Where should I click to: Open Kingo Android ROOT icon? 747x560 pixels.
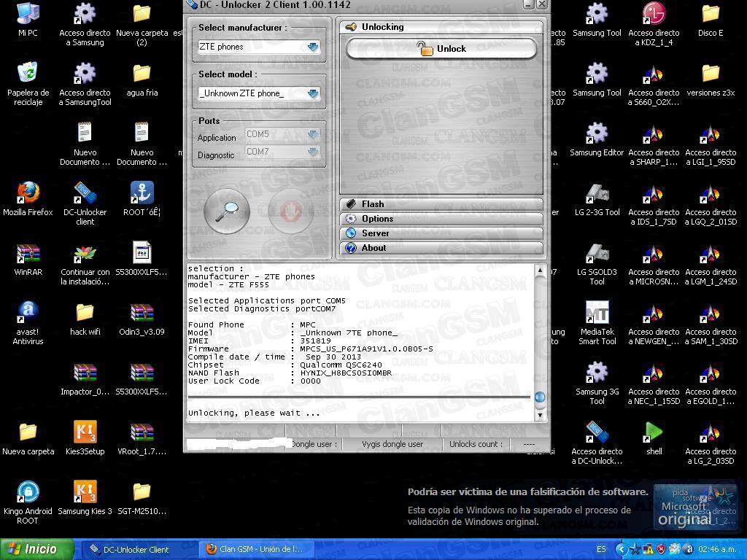pyautogui.click(x=28, y=502)
